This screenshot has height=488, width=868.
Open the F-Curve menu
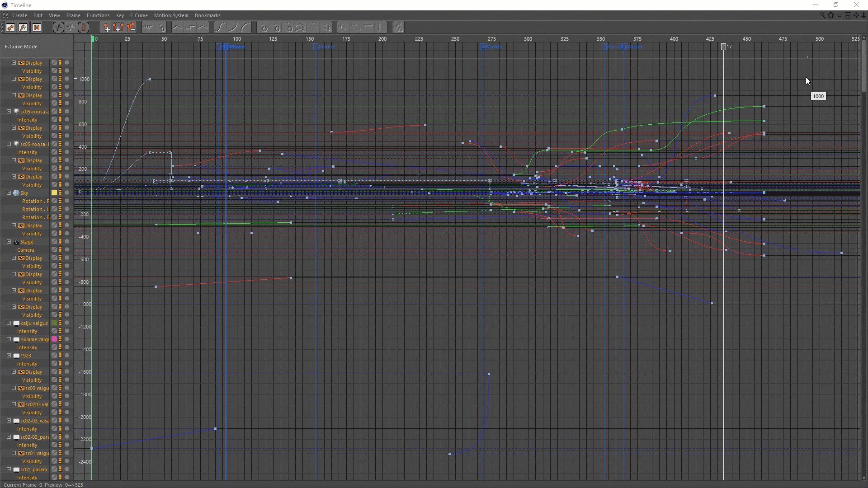pyautogui.click(x=139, y=15)
